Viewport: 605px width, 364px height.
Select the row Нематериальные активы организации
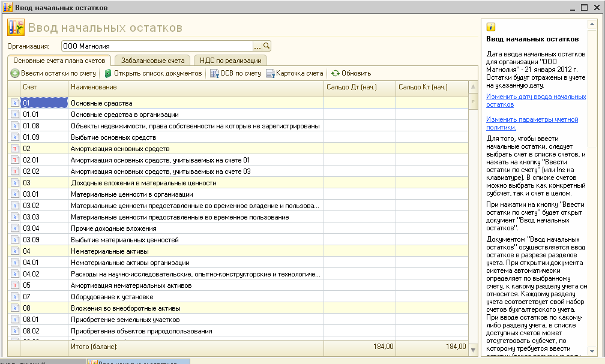tap(238, 263)
